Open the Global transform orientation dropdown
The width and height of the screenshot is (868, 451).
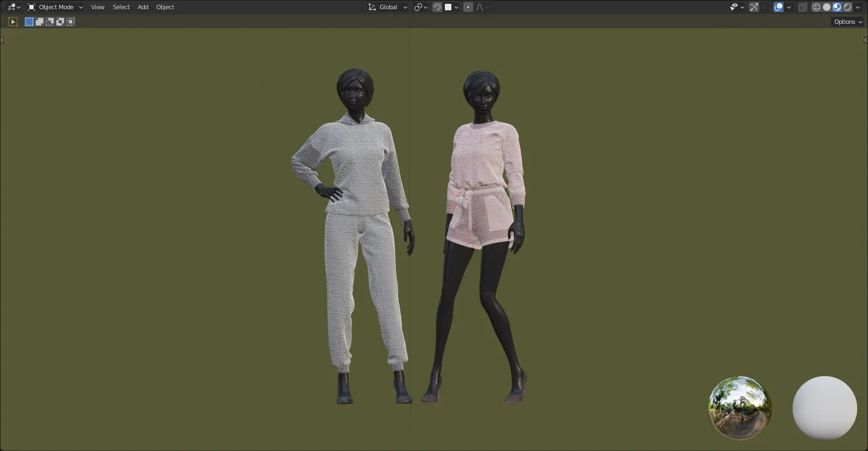point(387,7)
